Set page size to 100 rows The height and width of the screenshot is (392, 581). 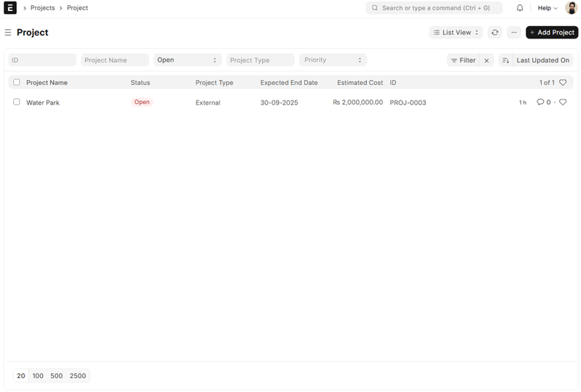(38, 376)
